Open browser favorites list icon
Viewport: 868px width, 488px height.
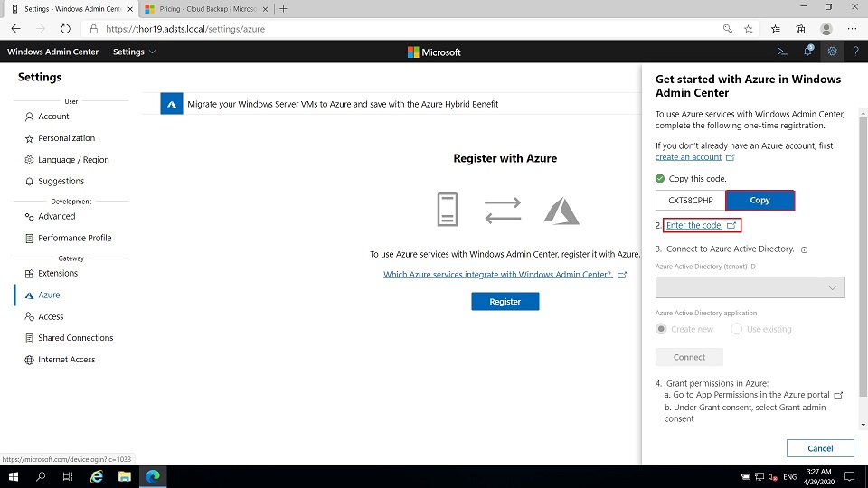coord(776,29)
